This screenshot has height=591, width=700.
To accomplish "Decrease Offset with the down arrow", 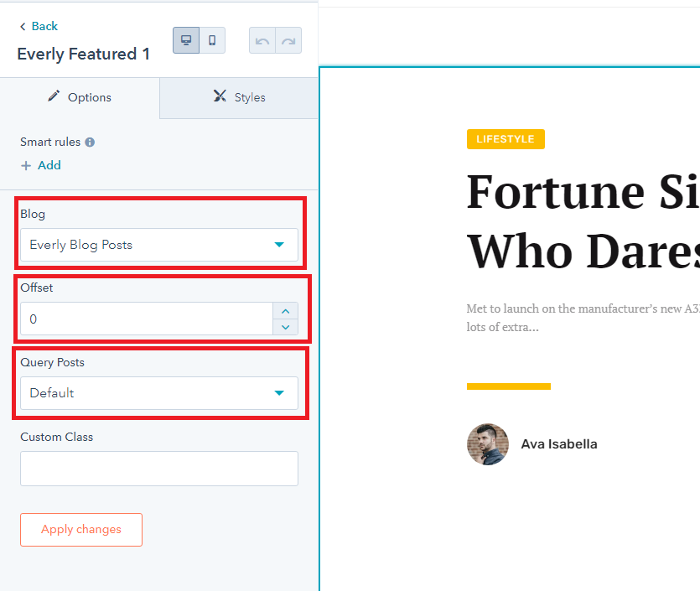I will tap(286, 327).
